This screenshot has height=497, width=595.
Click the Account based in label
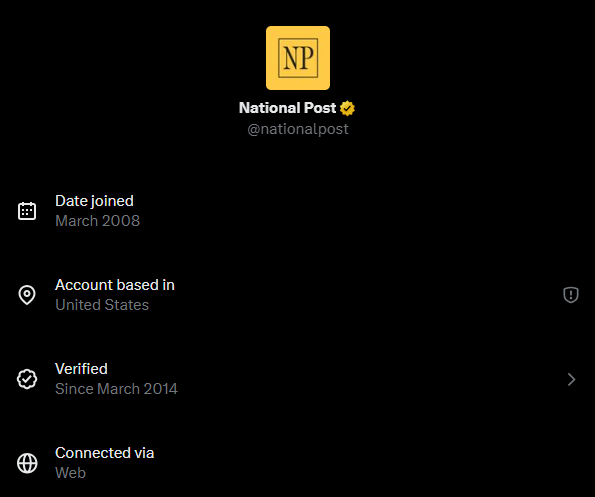115,285
